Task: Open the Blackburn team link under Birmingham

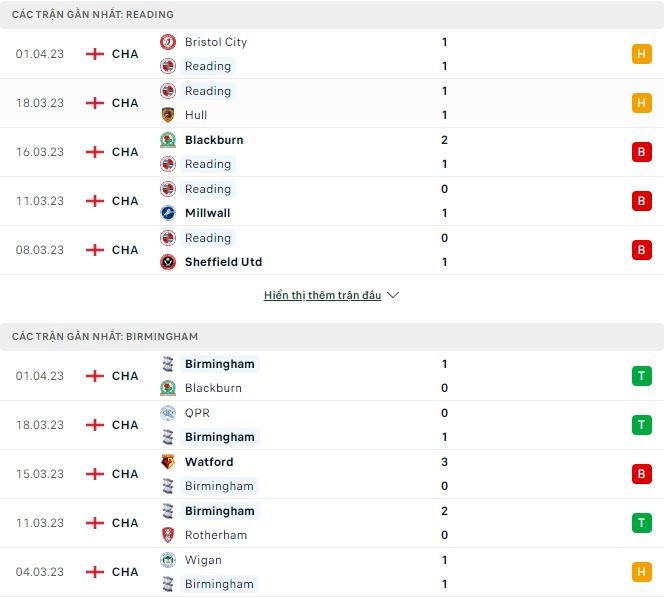Action: (x=213, y=388)
